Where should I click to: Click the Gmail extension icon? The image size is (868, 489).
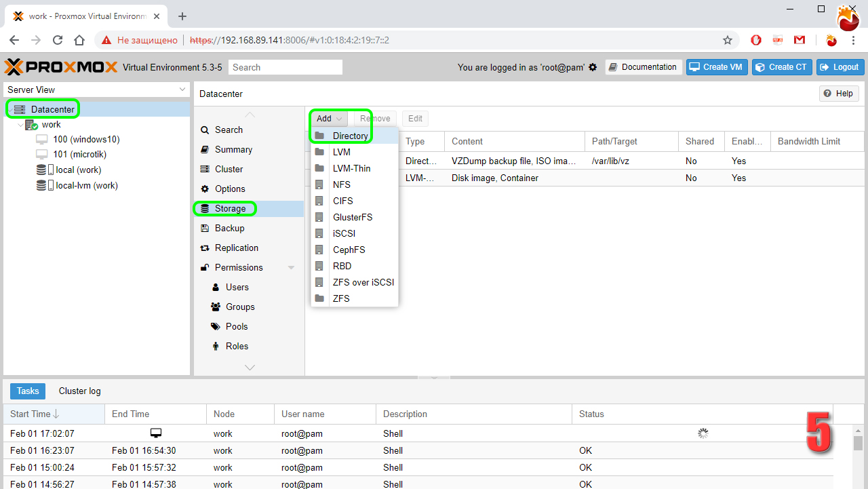[x=800, y=40]
